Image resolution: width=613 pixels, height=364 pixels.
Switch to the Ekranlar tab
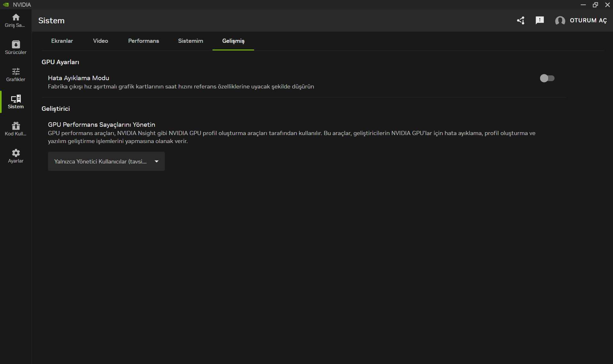[x=62, y=41]
